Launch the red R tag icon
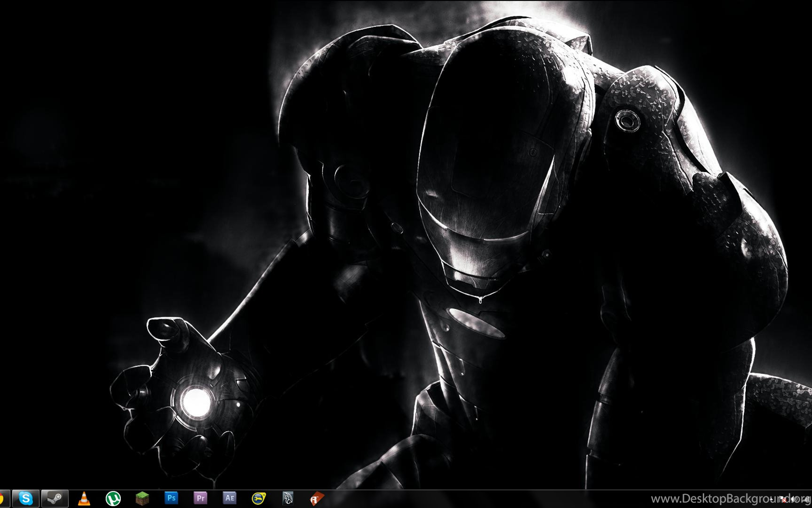This screenshot has width=812, height=508. 317,498
